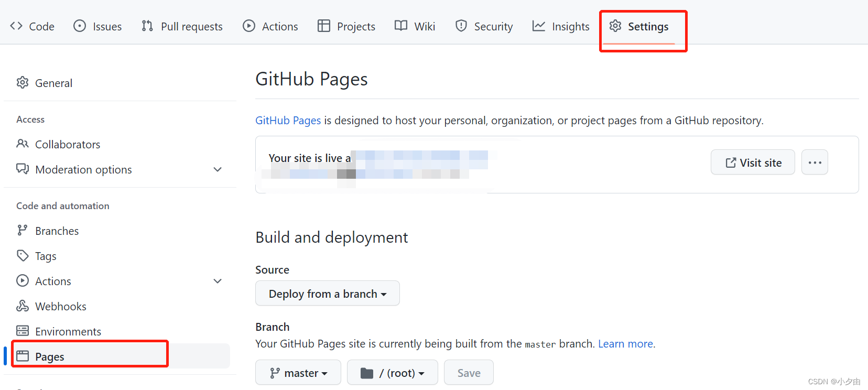Viewport: 868px width, 390px height.
Task: Switch to the Code tab
Action: click(x=32, y=26)
